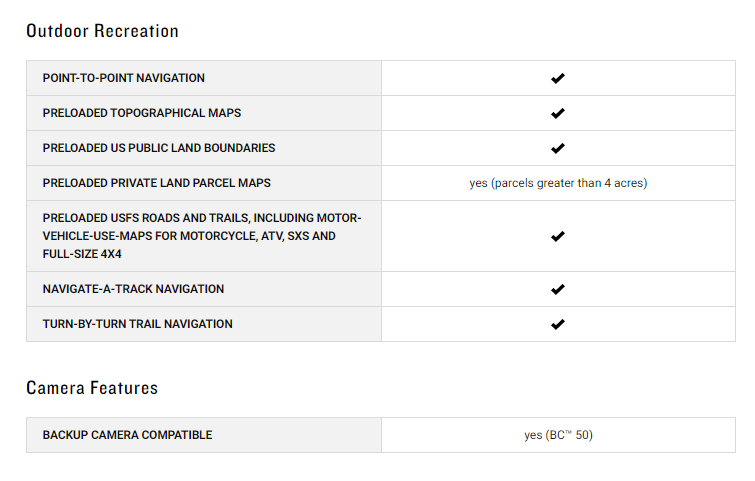Click the Turn-by-Turn Trail Navigation checkmark

(x=558, y=325)
